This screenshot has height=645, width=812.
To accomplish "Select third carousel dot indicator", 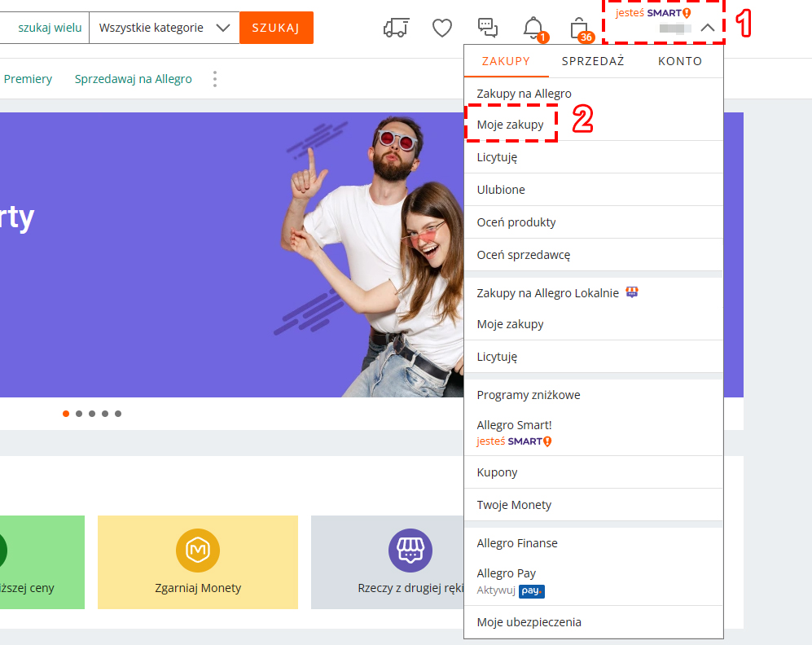I will tap(92, 414).
